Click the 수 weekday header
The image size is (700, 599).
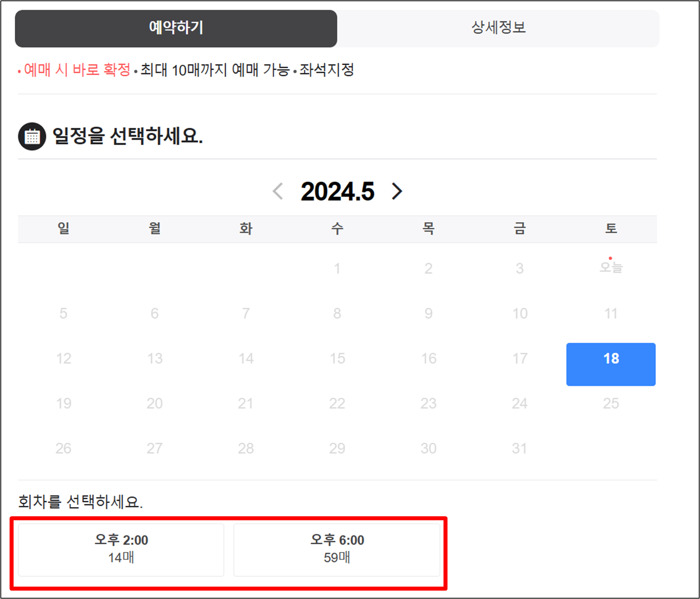pos(337,228)
